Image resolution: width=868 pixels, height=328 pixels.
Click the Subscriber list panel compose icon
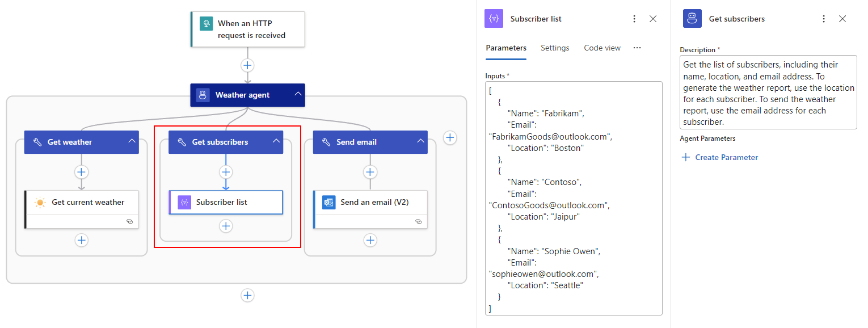point(494,19)
